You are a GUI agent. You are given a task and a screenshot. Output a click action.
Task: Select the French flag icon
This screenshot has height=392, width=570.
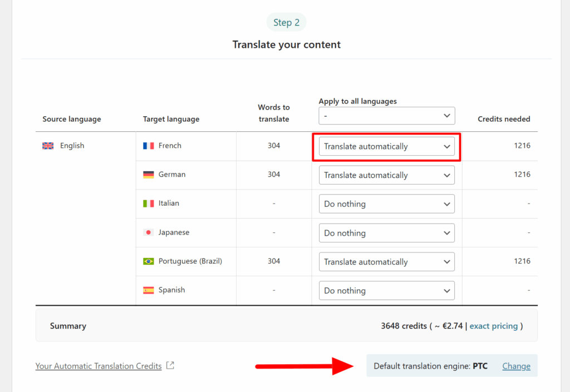pos(148,145)
